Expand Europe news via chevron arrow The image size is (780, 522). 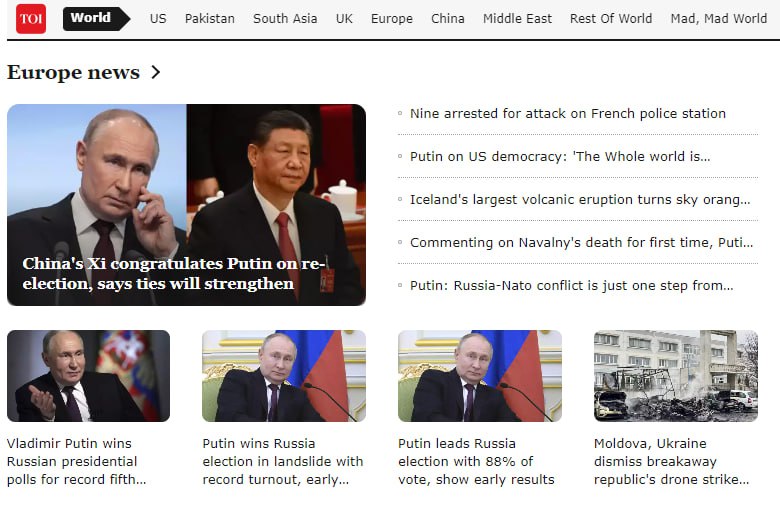coord(156,72)
